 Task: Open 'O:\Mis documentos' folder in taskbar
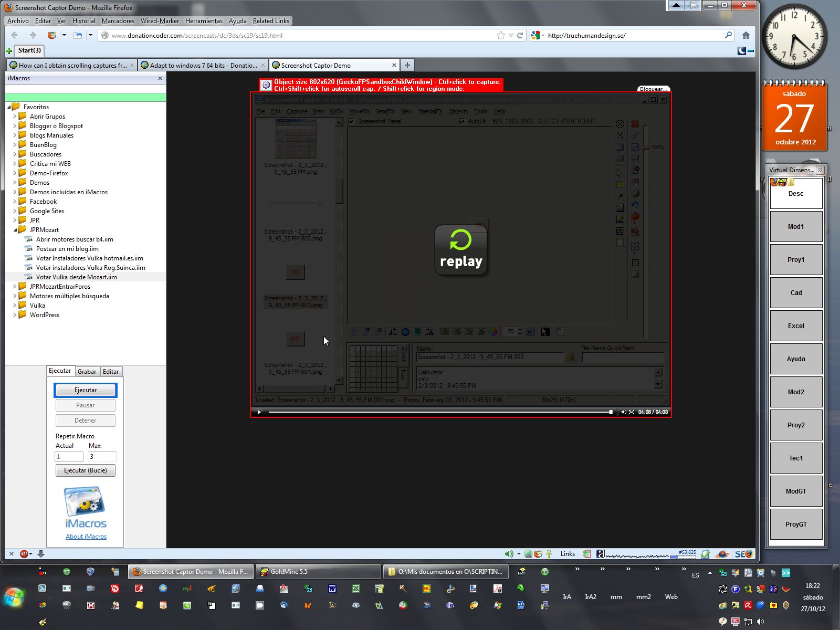click(x=446, y=572)
